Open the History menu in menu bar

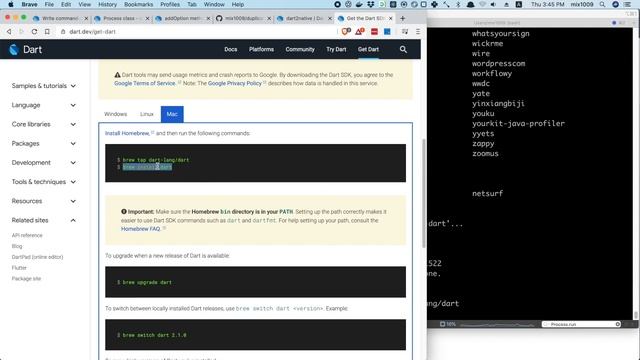point(107,4)
